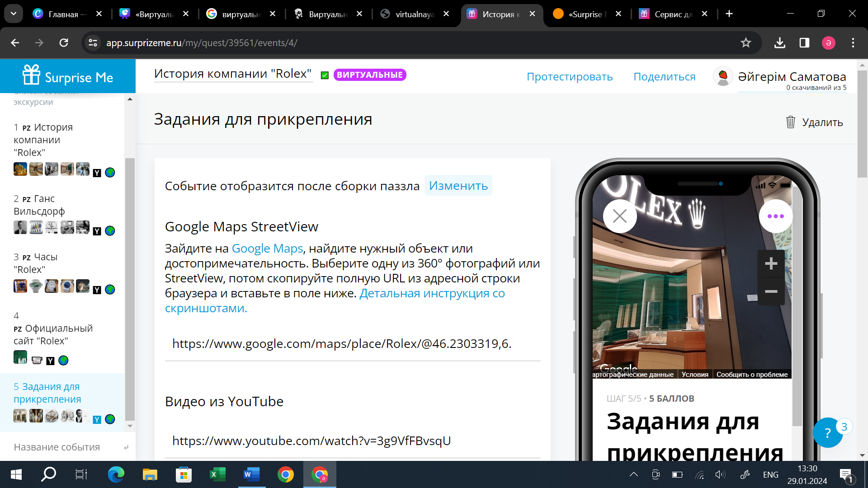
Task: Open the three-dots menu in phone preview
Action: coord(775,216)
